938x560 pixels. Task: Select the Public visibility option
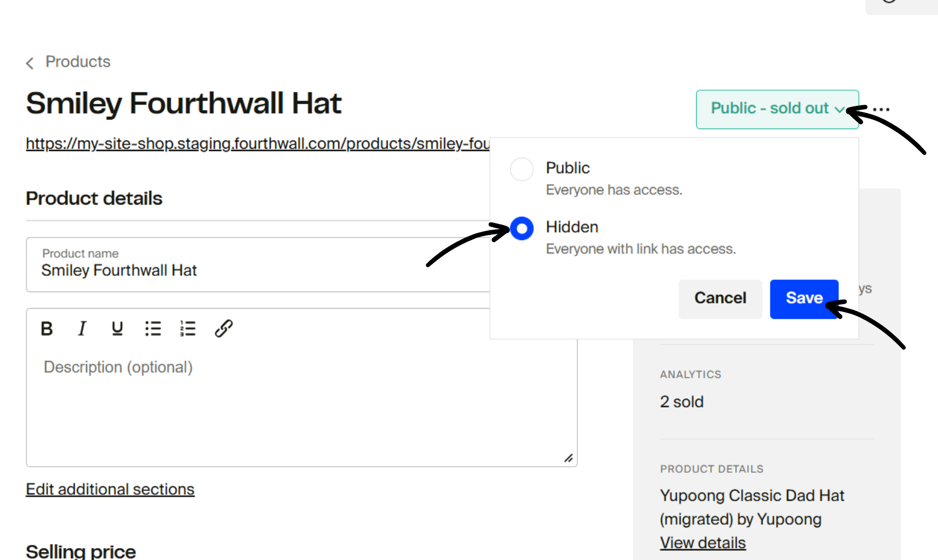(521, 169)
